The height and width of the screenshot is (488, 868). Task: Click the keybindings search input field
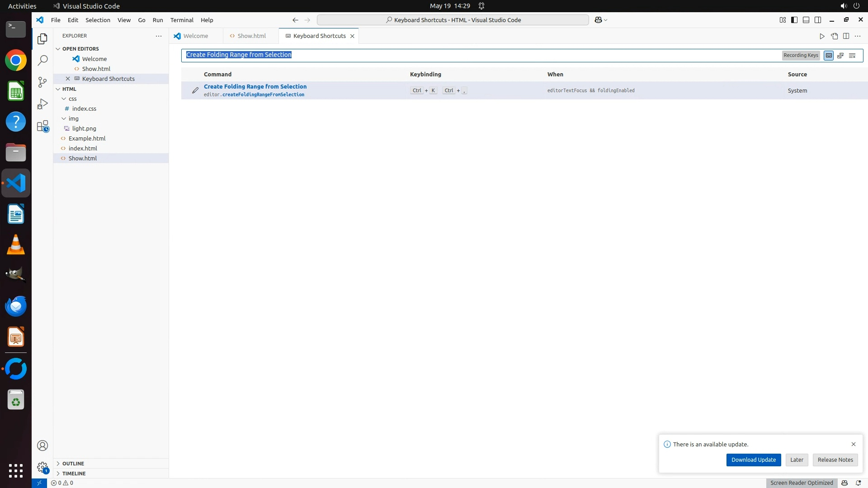pos(479,55)
